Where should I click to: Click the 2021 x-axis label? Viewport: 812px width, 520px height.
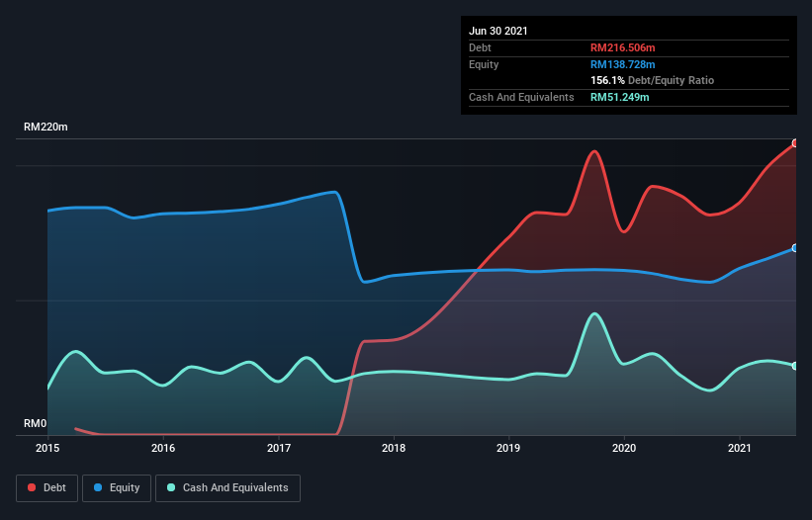tap(740, 448)
